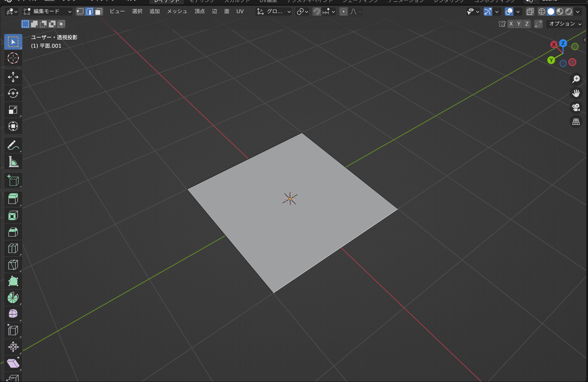
Task: Choose the Move tool
Action: point(13,77)
